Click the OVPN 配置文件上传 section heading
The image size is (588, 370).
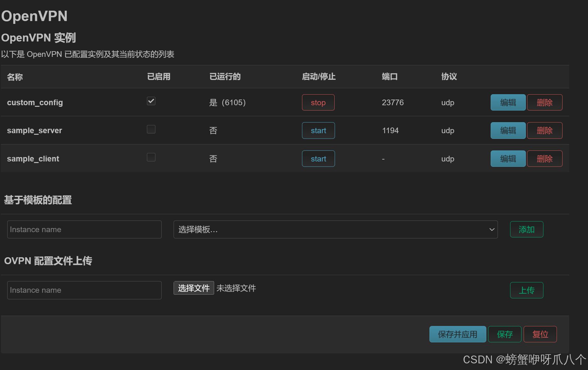click(48, 261)
